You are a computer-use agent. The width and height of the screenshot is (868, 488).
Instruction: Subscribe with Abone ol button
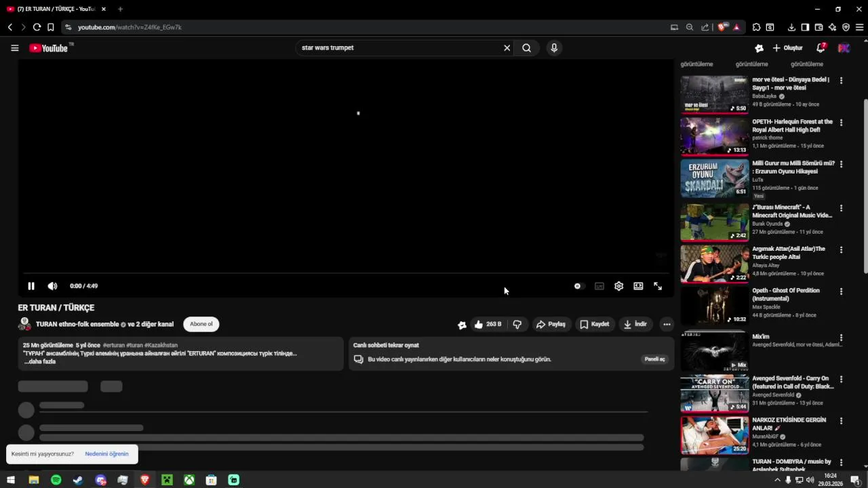(x=201, y=324)
